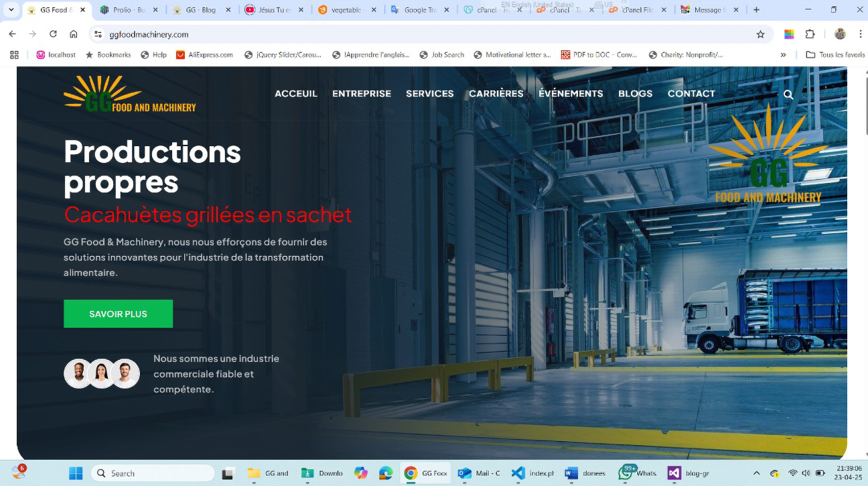This screenshot has width=868, height=486.
Task: Go to the CARRIÈRES menu item
Action: tap(496, 94)
